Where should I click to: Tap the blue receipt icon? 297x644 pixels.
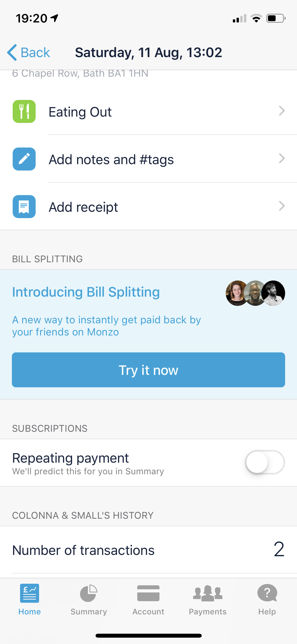point(24,206)
